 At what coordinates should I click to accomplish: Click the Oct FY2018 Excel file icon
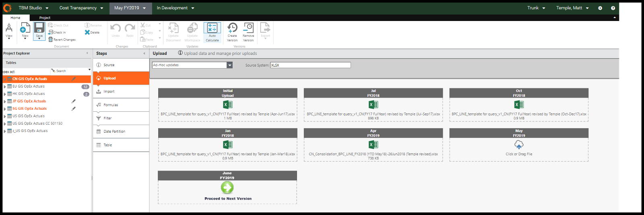519,104
